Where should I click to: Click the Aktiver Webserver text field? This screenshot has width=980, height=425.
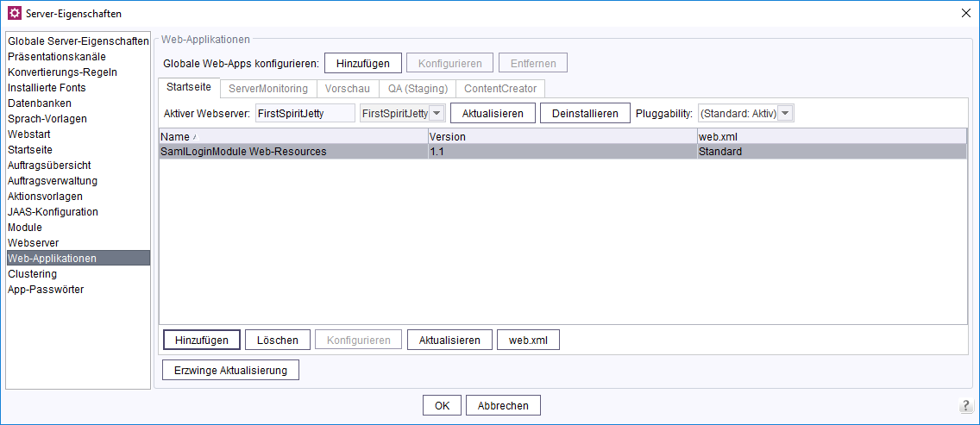point(305,114)
